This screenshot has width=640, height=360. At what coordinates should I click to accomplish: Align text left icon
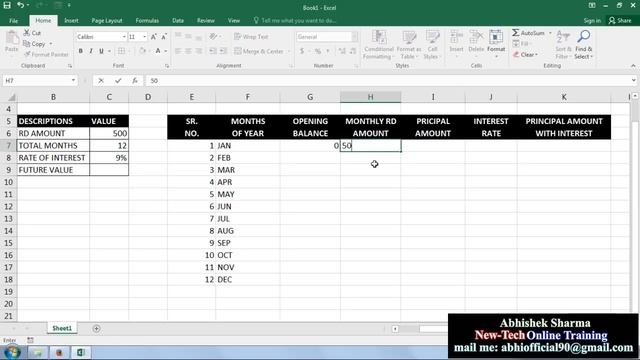[178, 51]
